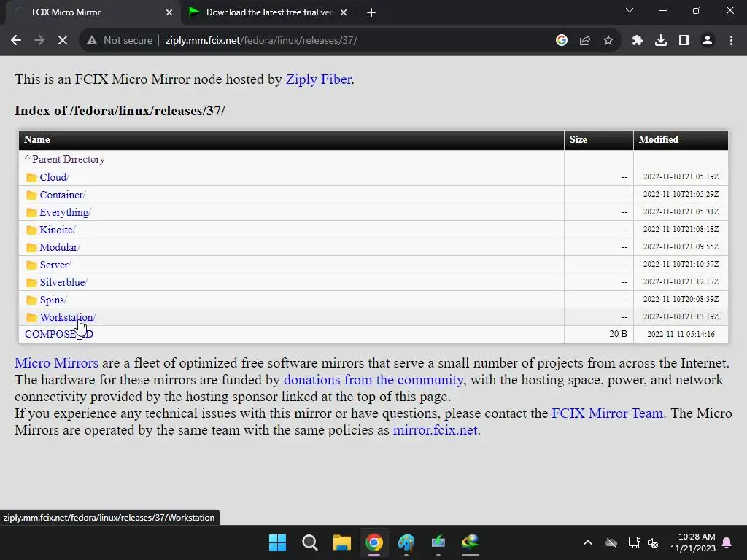
Task: Click the Chrome icon in the taskbar
Action: point(374,542)
